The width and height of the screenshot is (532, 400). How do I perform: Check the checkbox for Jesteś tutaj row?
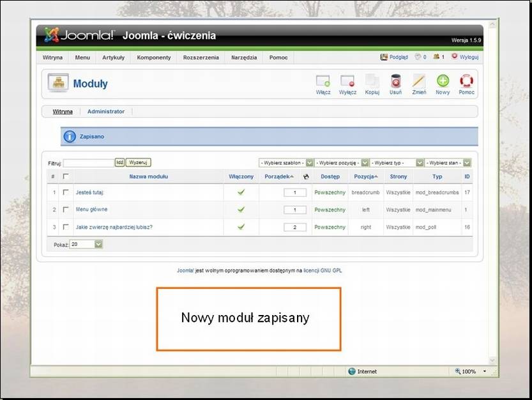click(66, 192)
